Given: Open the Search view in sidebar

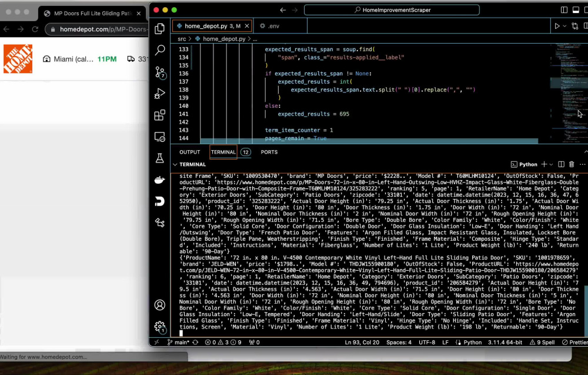Looking at the screenshot, I should (x=159, y=51).
